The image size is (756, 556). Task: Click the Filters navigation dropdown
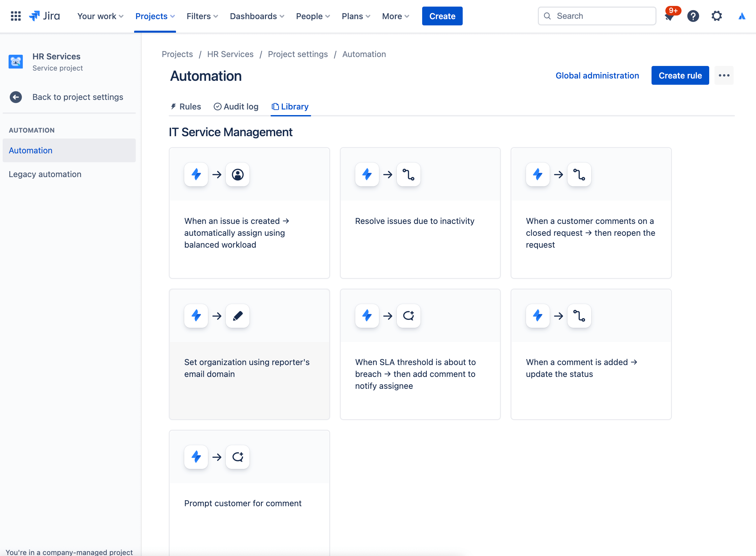click(202, 16)
